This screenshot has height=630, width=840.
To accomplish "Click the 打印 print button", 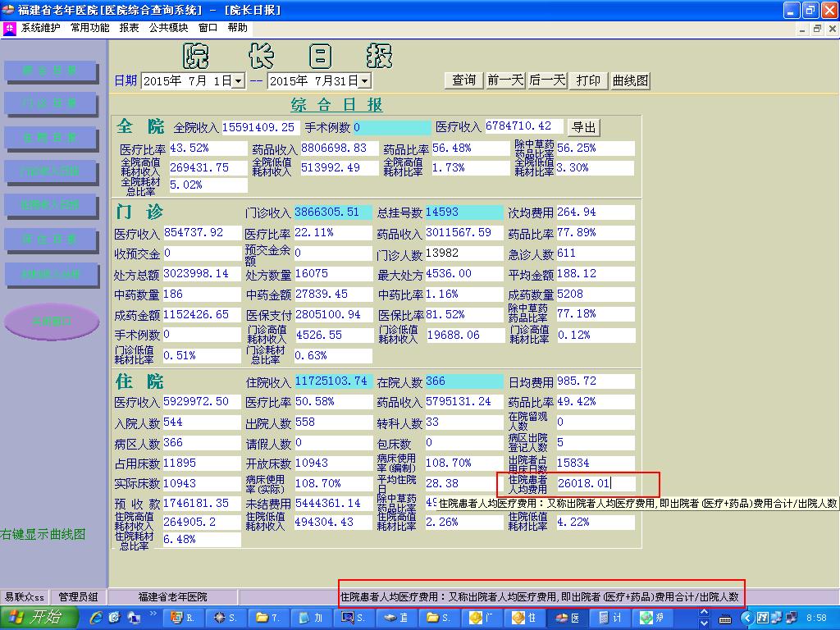I will [587, 80].
